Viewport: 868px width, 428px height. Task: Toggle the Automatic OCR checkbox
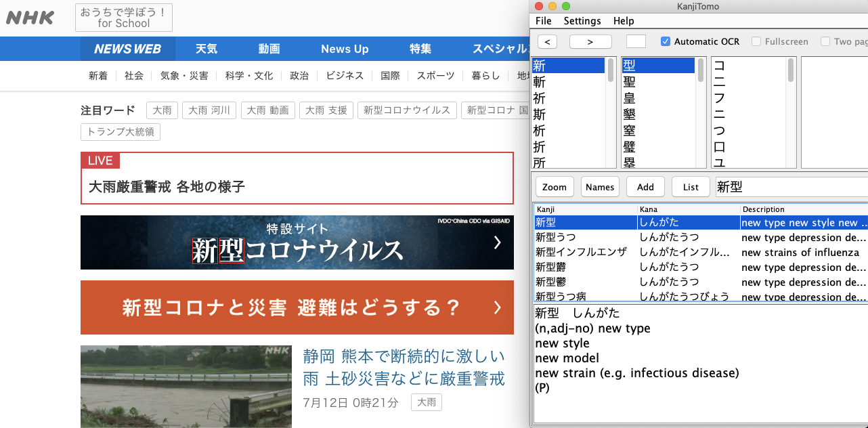tap(666, 41)
